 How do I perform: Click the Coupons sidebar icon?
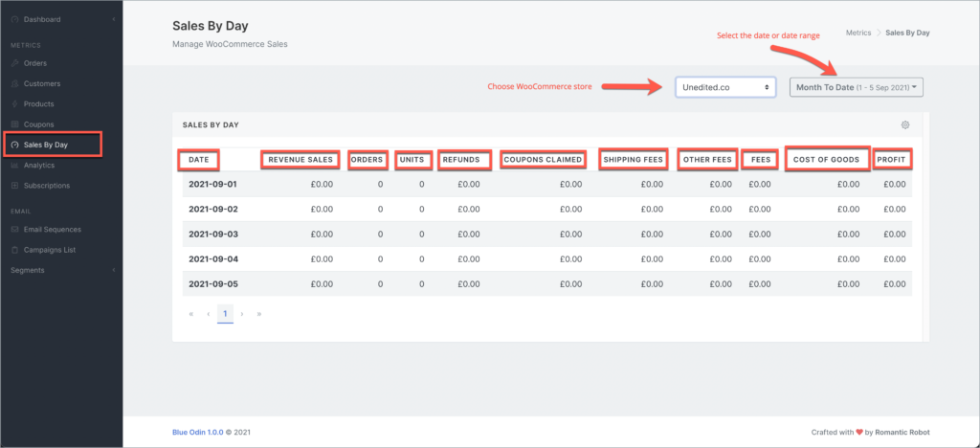click(14, 124)
